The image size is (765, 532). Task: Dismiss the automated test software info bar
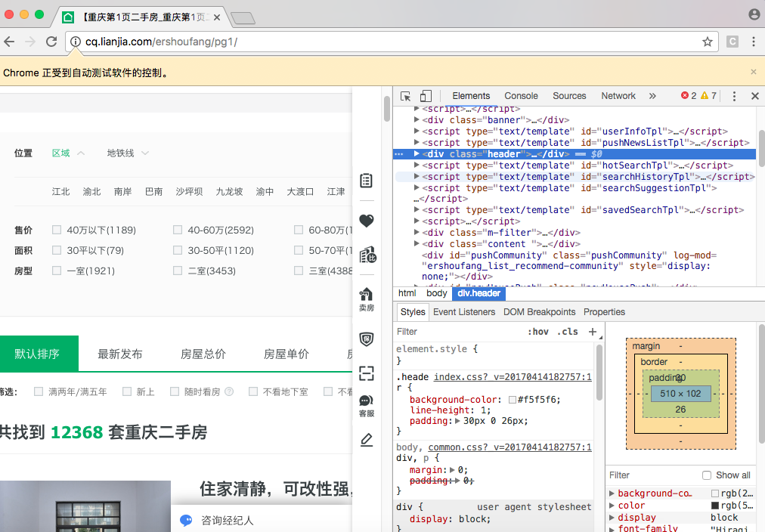754,72
